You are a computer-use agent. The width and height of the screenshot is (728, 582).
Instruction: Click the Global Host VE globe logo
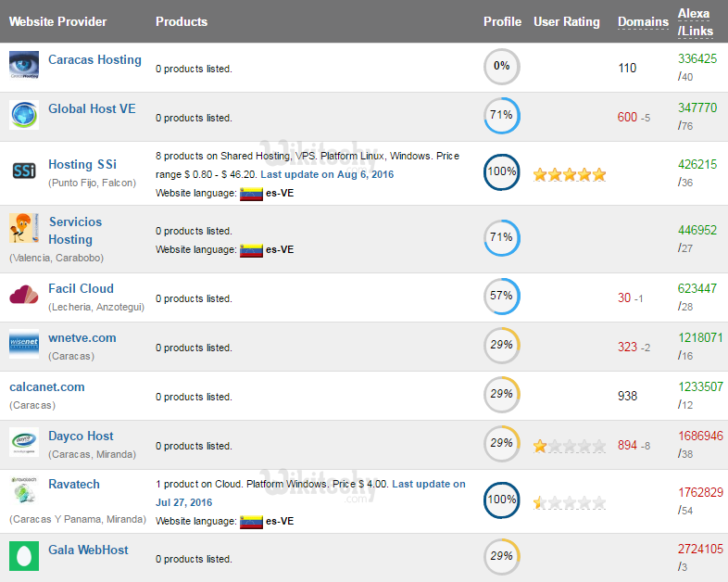(x=24, y=115)
